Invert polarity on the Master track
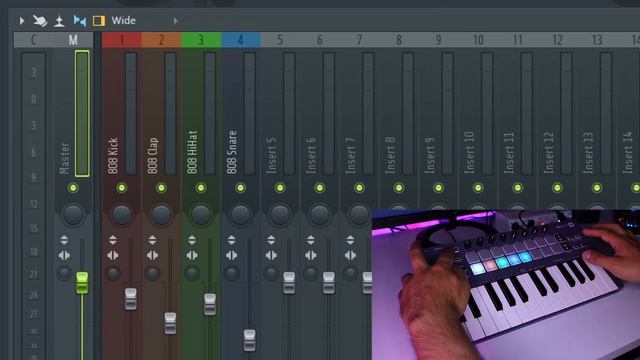This screenshot has height=360, width=640. click(x=64, y=240)
